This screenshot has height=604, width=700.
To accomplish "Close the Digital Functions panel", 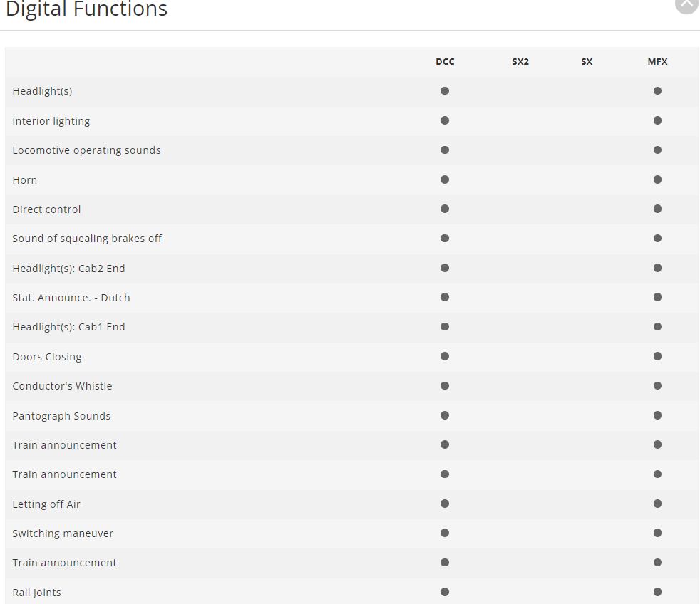I will (x=686, y=4).
